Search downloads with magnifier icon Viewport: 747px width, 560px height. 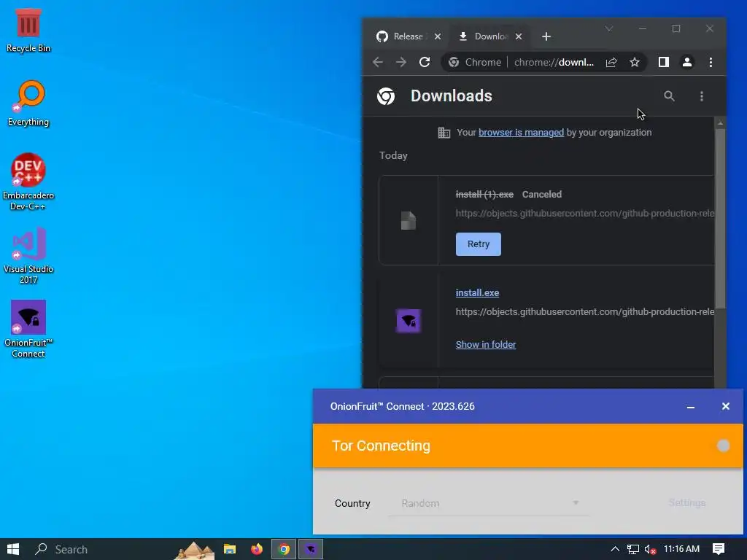click(x=670, y=96)
